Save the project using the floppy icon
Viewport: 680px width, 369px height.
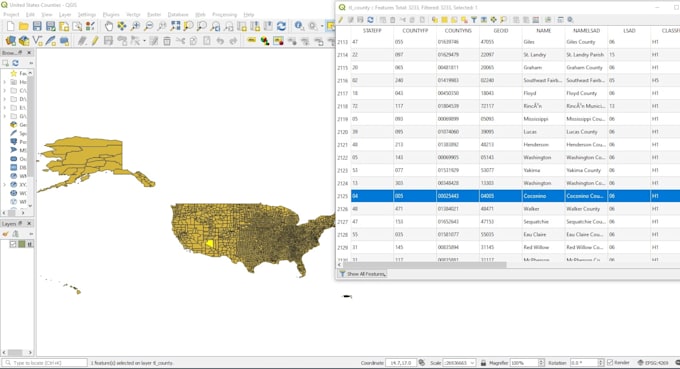click(x=37, y=26)
